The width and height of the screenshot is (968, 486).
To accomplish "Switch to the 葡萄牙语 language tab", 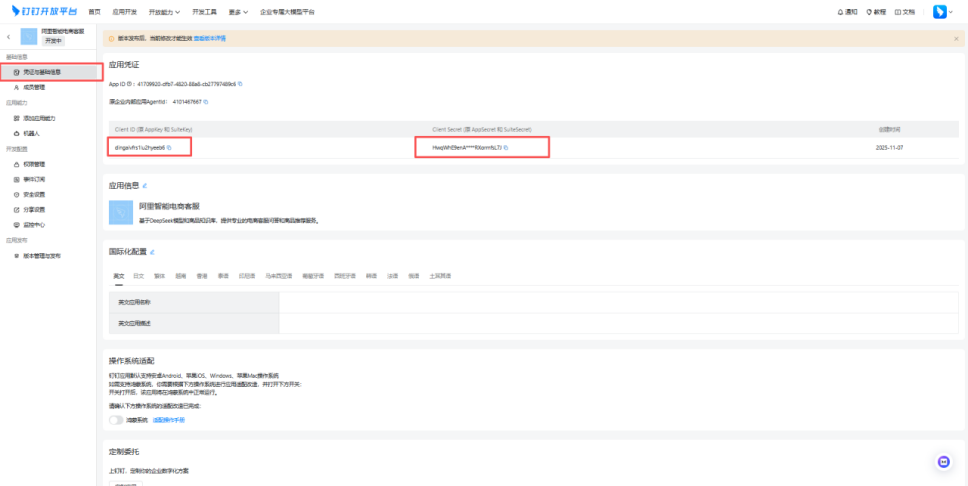I will point(313,276).
